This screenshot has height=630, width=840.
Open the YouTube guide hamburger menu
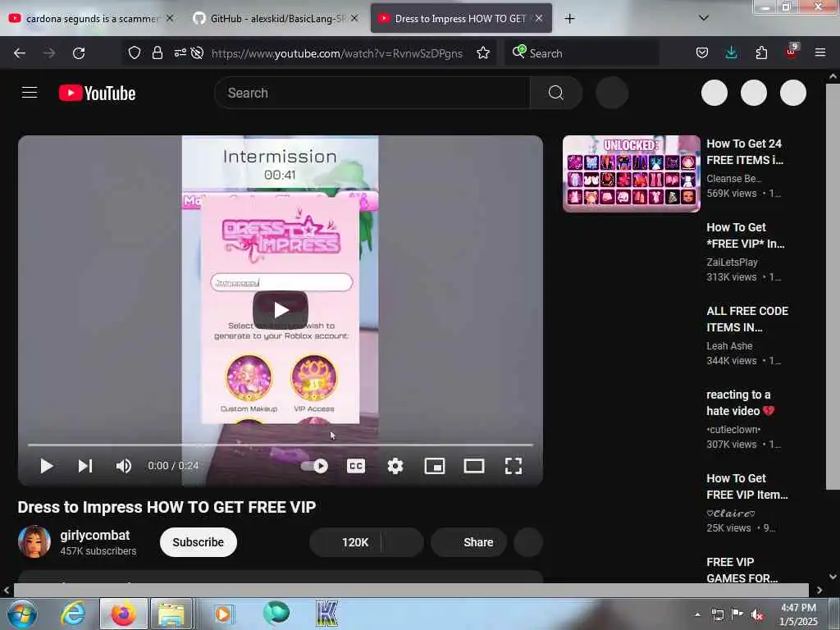30,93
